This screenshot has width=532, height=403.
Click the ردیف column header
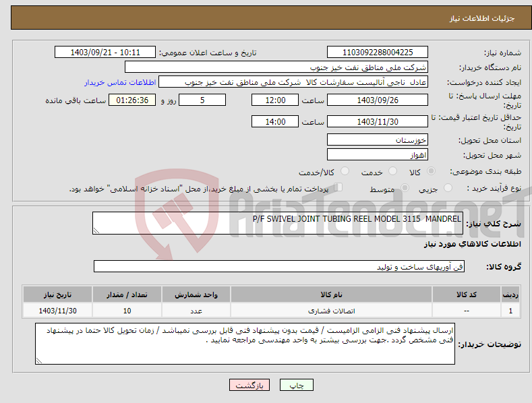pyautogui.click(x=510, y=294)
